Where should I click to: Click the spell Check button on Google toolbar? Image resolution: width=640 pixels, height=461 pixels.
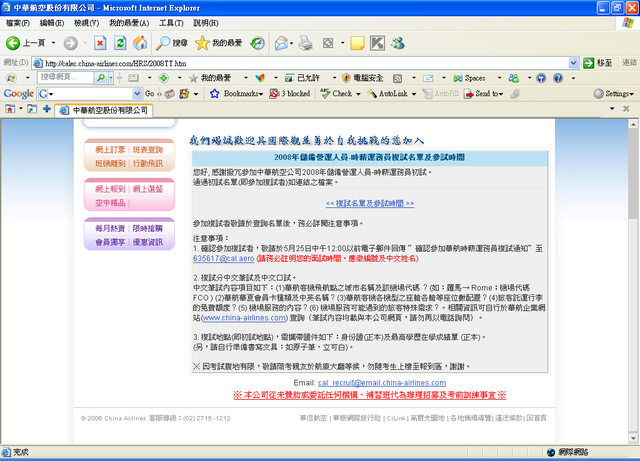(x=336, y=94)
